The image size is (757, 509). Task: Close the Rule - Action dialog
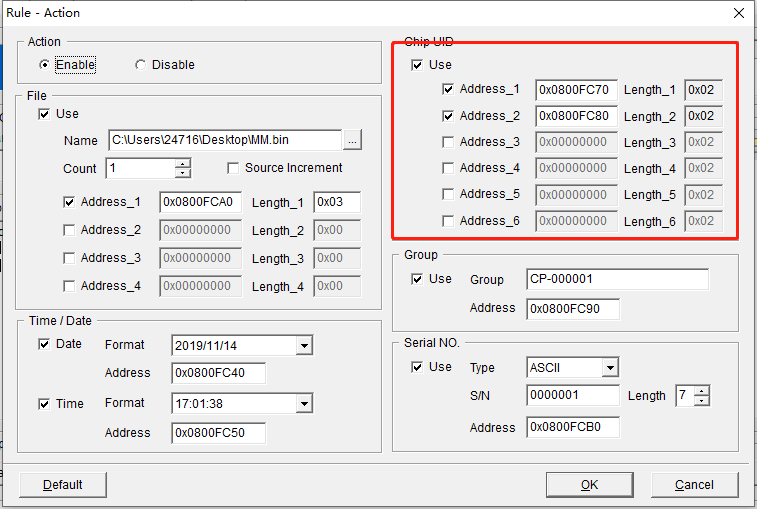coord(739,13)
